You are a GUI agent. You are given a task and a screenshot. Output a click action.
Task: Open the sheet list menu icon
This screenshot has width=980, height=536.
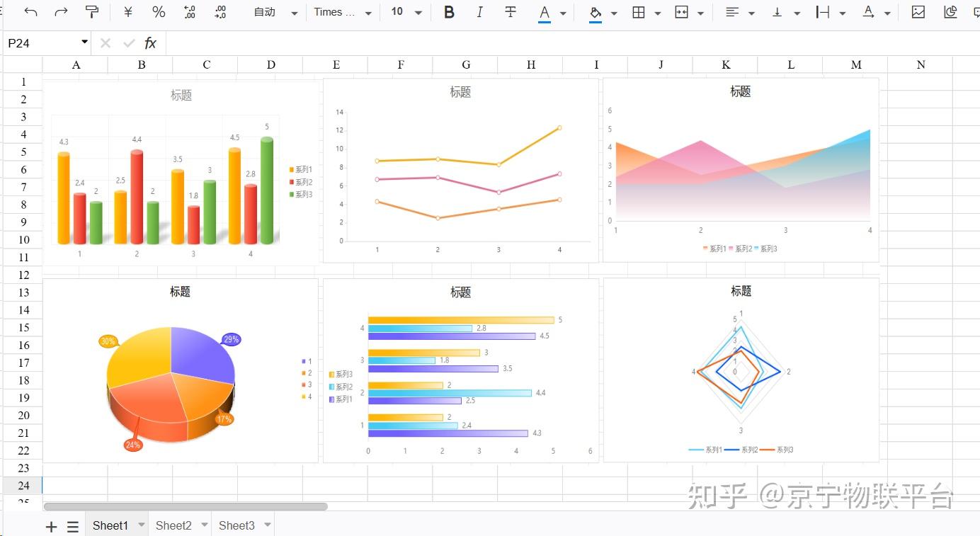(73, 527)
